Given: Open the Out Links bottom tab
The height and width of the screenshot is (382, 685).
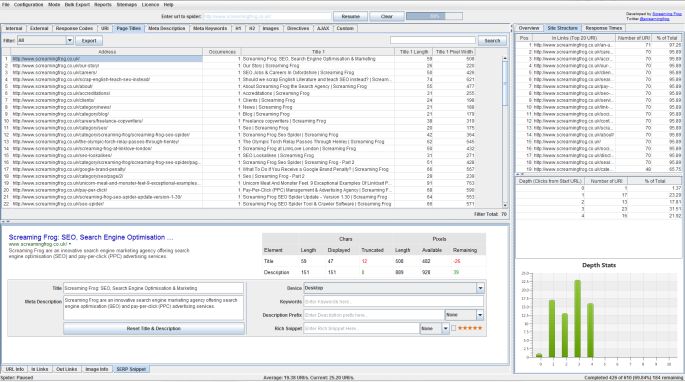Looking at the screenshot, I should pyautogui.click(x=66, y=369).
